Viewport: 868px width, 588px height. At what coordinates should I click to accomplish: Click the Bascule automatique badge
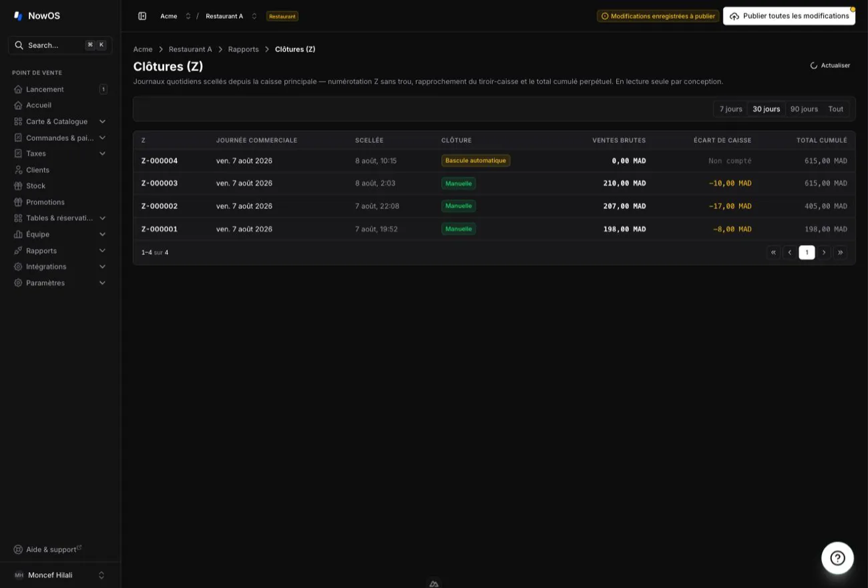click(475, 161)
